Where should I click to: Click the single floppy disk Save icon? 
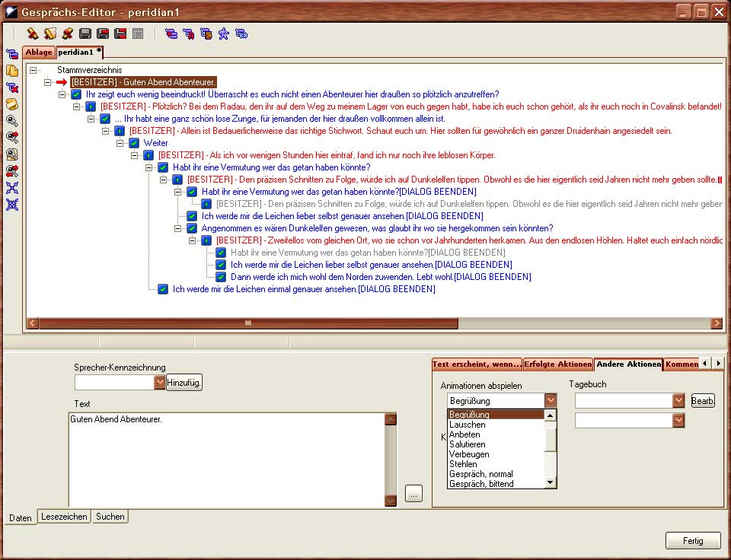pos(85,33)
